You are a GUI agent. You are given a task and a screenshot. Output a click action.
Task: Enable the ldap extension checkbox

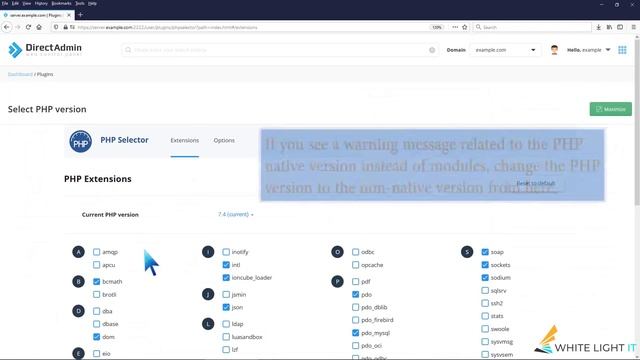coord(226,324)
